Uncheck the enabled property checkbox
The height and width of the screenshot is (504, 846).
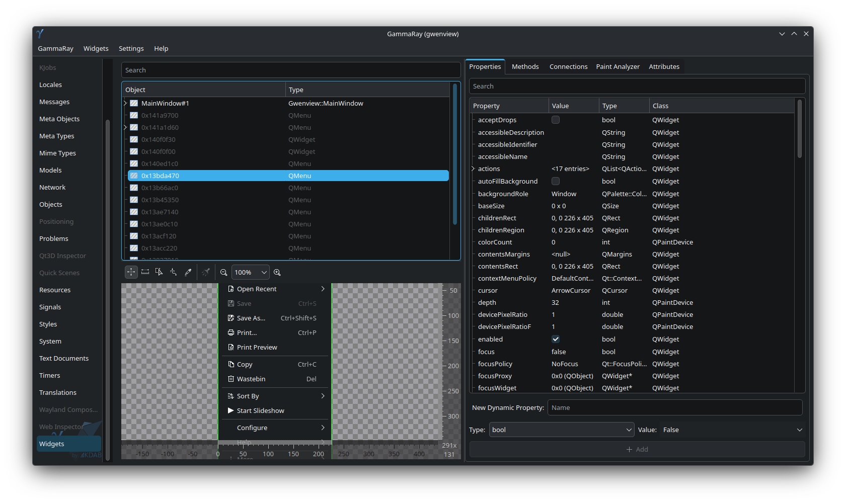tap(556, 339)
